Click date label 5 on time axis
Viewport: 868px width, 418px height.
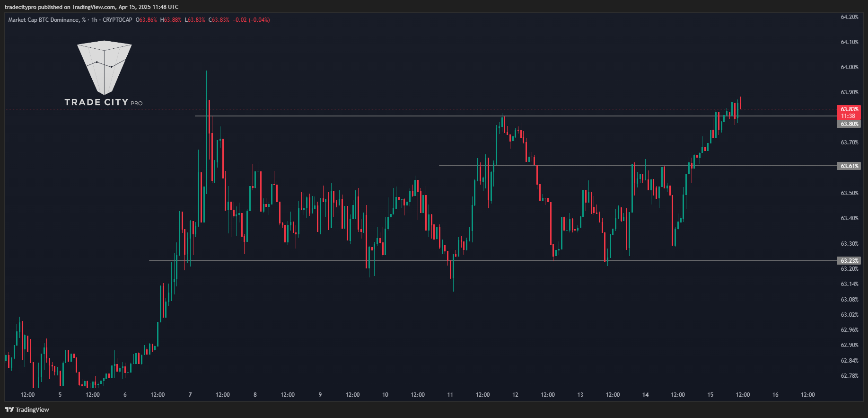pos(60,395)
